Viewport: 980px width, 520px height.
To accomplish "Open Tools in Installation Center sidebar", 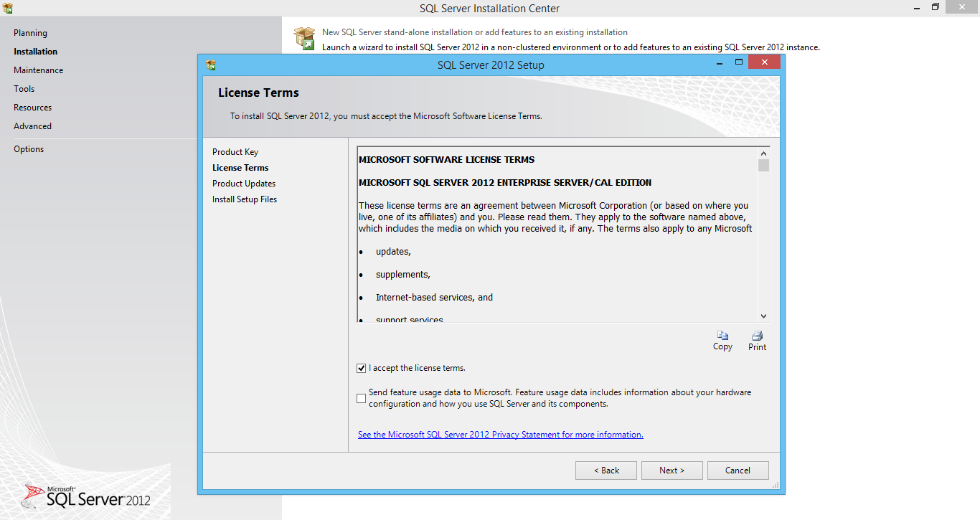I will [24, 89].
